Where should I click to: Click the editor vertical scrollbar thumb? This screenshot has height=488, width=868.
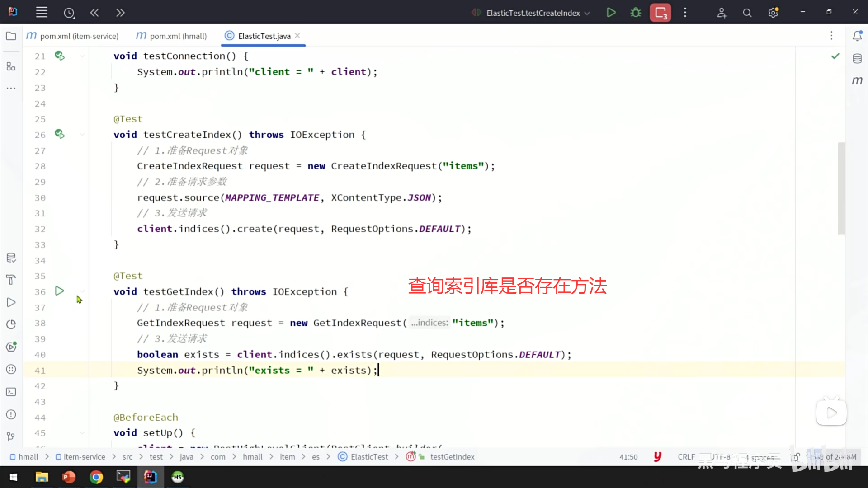841,188
